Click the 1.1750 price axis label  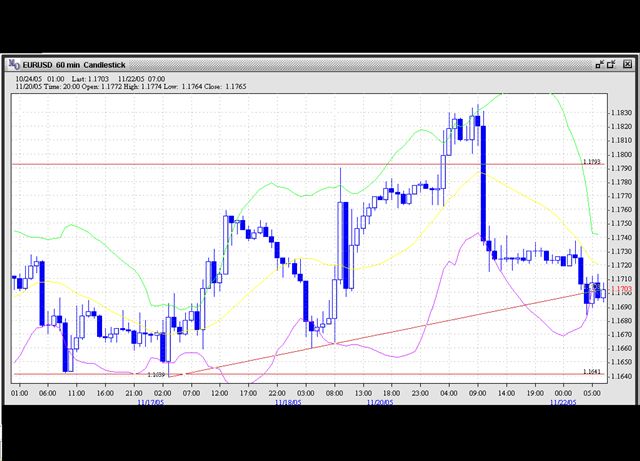620,224
